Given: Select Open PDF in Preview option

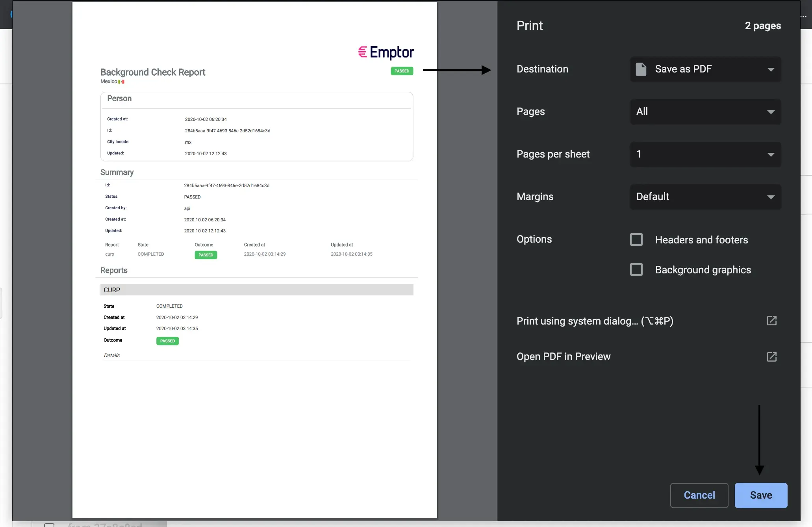Looking at the screenshot, I should tap(564, 357).
